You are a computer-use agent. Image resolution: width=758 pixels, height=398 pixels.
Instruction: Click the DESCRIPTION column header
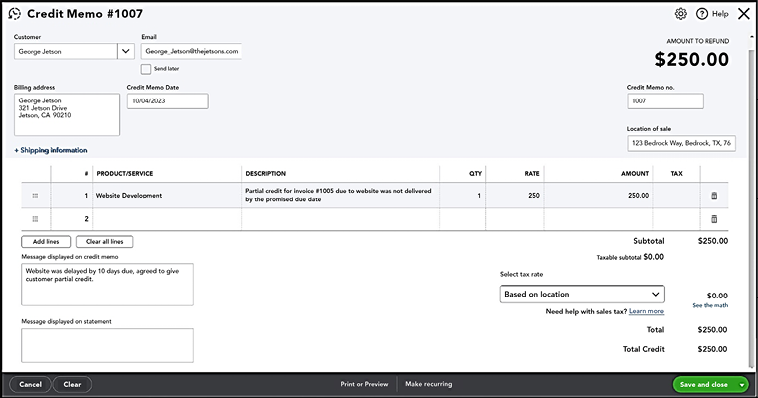click(x=265, y=174)
